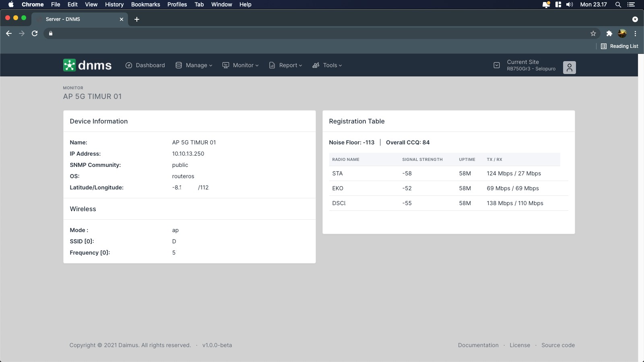Click the Manage database icon
Viewport: 644px width, 362px height.
[x=178, y=65]
